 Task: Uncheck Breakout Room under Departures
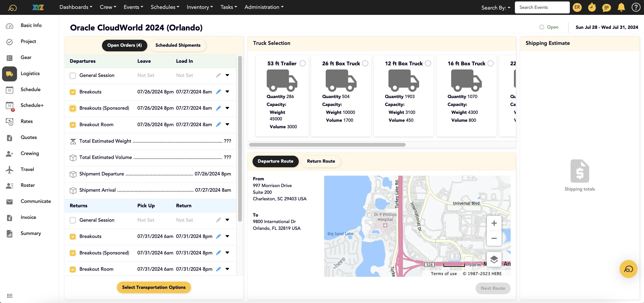[73, 125]
